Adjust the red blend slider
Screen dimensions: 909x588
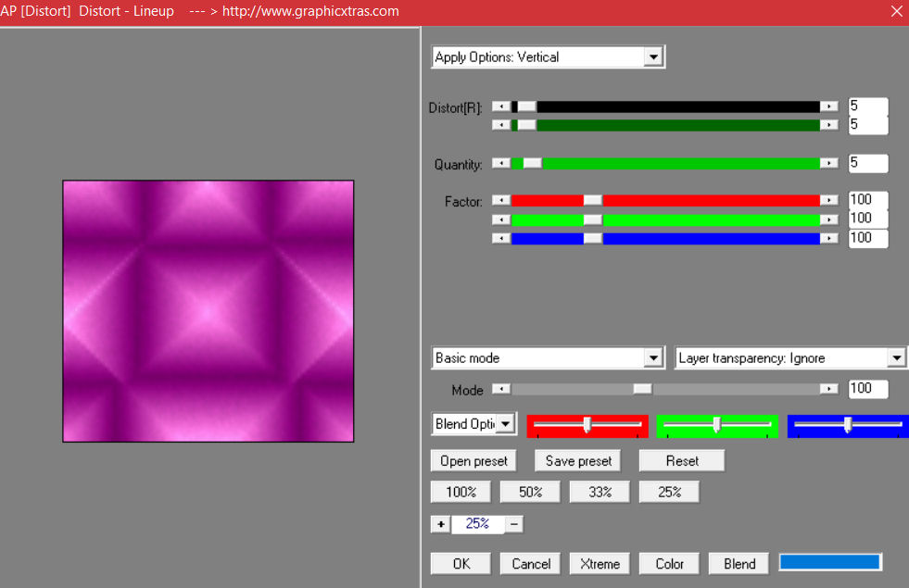point(587,425)
